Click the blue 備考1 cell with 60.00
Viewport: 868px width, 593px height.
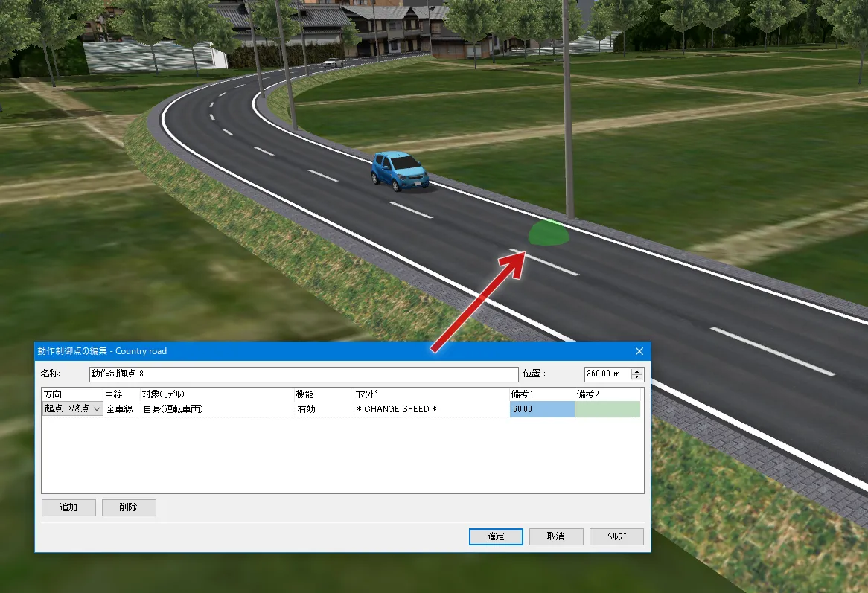pyautogui.click(x=541, y=409)
